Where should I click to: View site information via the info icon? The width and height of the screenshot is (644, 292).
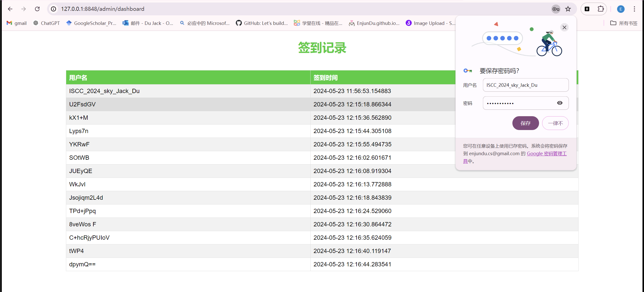click(53, 9)
